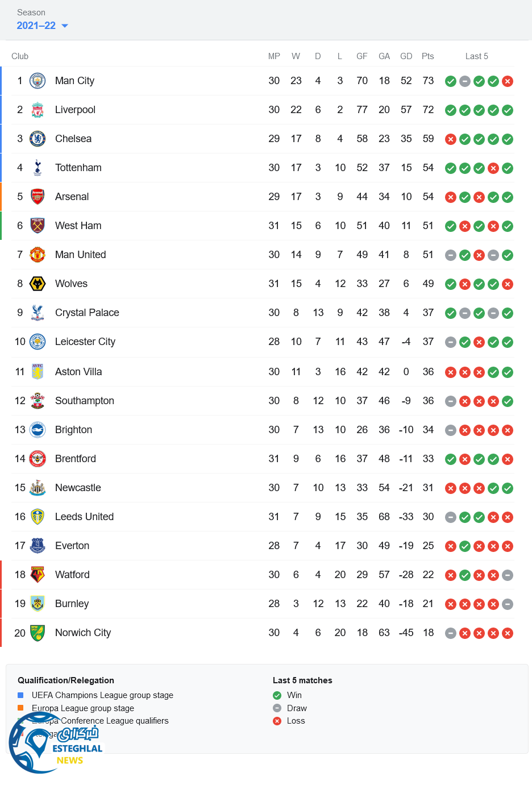Click the Watford club crest

(38, 575)
